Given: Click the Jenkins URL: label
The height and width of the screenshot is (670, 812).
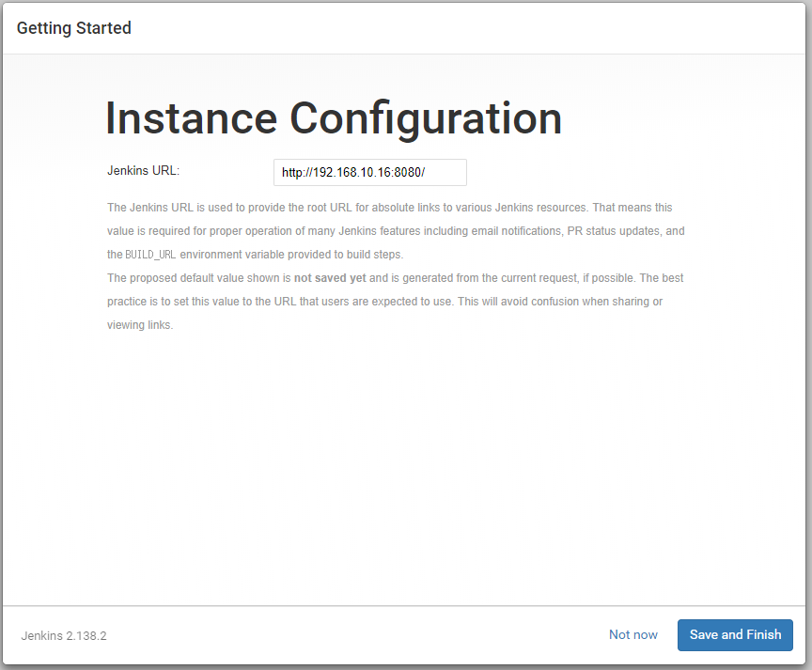Looking at the screenshot, I should click(x=144, y=170).
